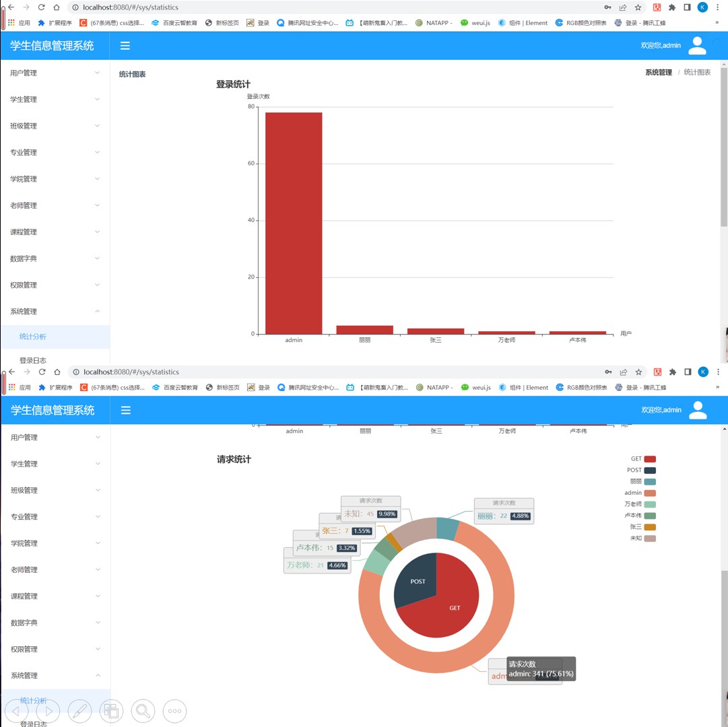Toggle admin series in pie legend
Screen dimensions: 728x727
click(640, 493)
